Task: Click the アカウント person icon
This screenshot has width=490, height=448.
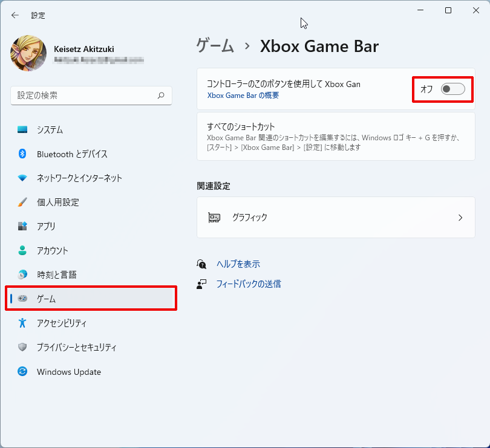Action: coord(22,250)
